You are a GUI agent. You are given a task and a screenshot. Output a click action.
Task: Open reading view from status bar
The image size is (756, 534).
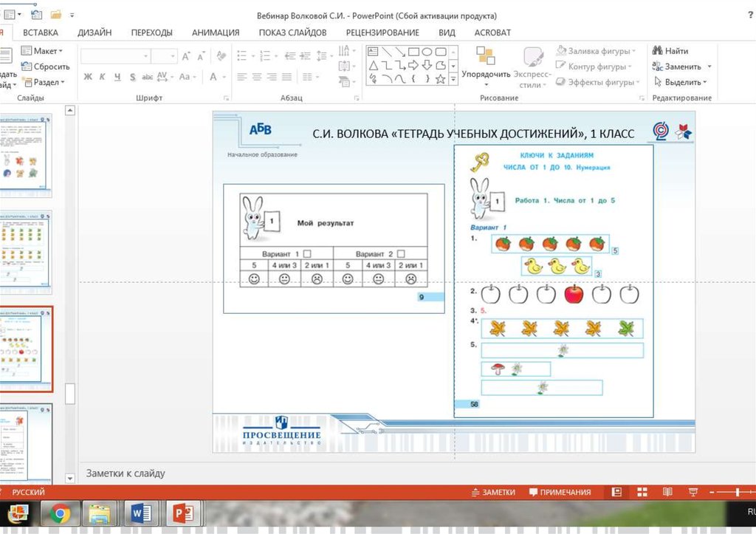667,492
